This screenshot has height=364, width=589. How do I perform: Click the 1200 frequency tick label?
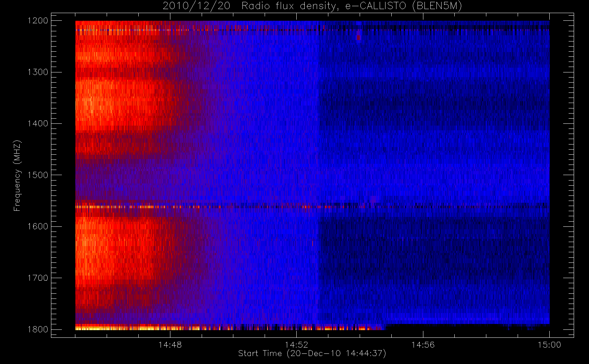tap(38, 21)
